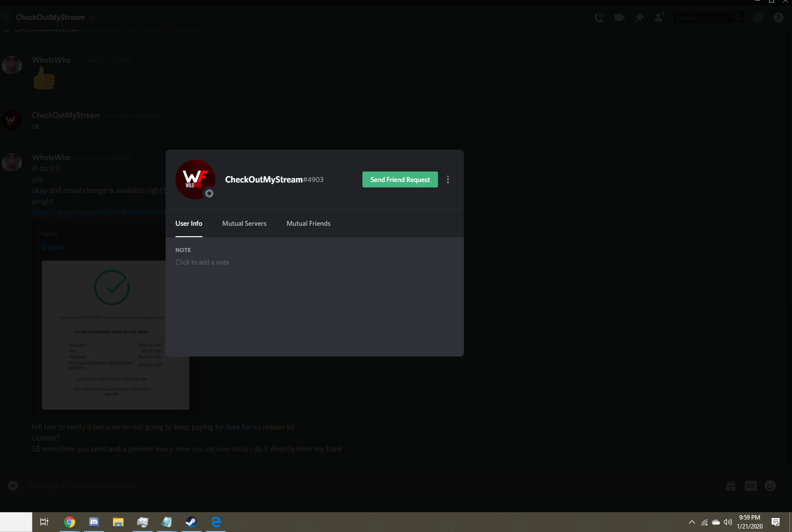Open the Action Center notifications

pyautogui.click(x=776, y=522)
